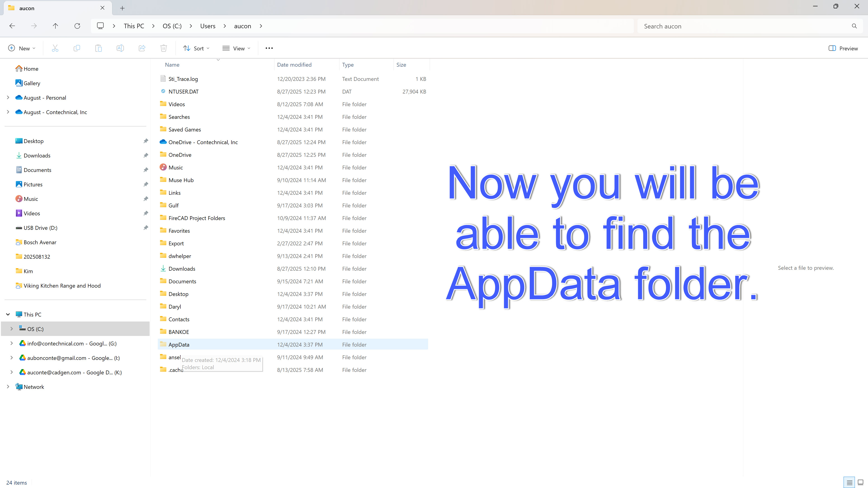Show subfolders after aucon breadcrumb chevron
The height and width of the screenshot is (488, 868).
[261, 26]
